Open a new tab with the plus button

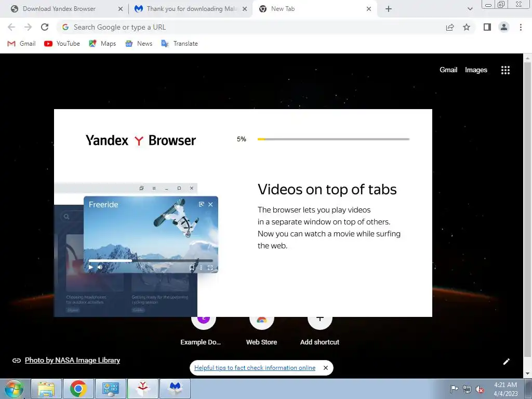pos(389,9)
